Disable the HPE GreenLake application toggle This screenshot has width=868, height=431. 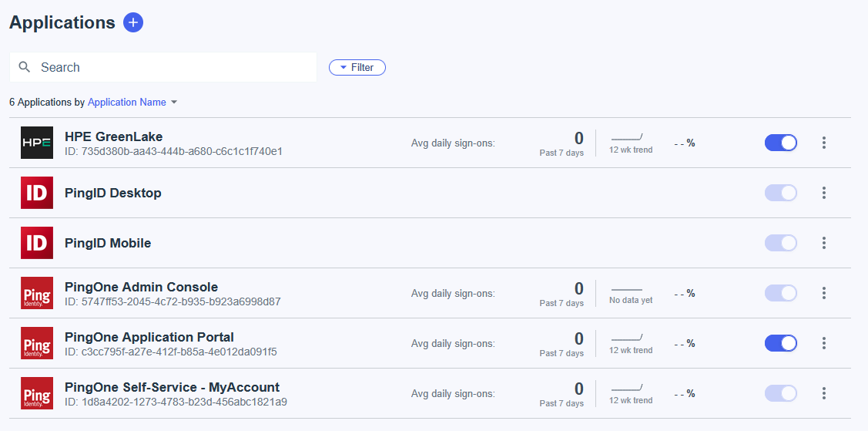click(x=780, y=143)
